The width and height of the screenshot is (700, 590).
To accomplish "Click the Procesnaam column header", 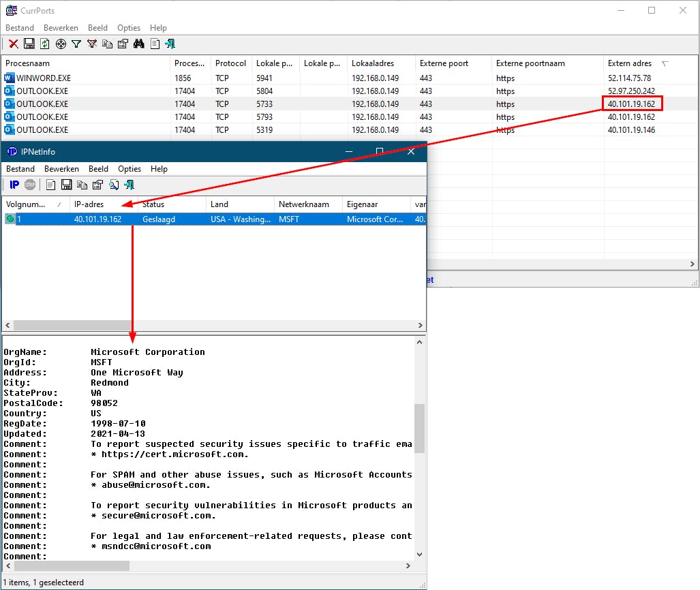I will 27,63.
